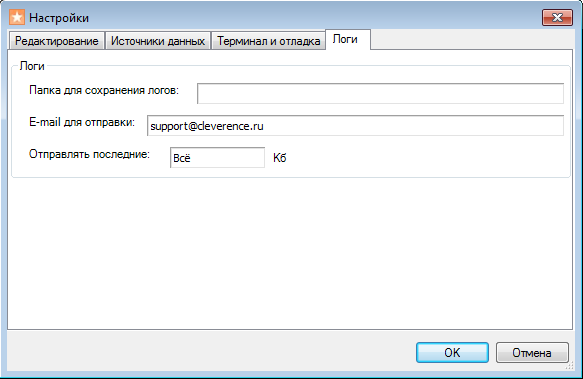583x379 pixels.
Task: Click the E-mail для отправки label
Action: pyautogui.click(x=82, y=122)
